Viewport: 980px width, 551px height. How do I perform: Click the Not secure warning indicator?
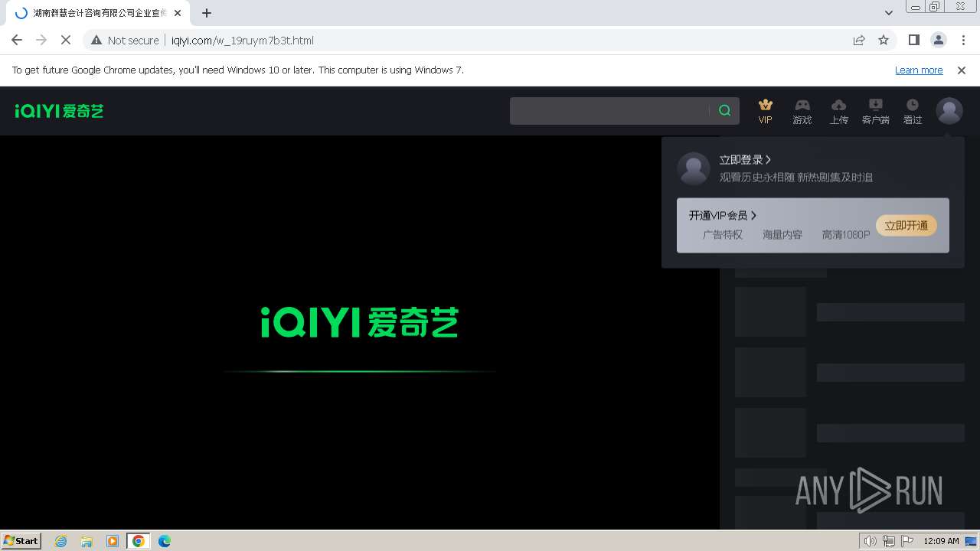click(x=125, y=41)
